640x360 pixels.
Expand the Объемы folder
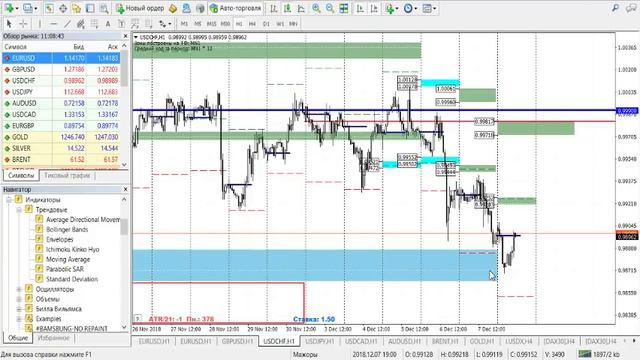pyautogui.click(x=19, y=299)
